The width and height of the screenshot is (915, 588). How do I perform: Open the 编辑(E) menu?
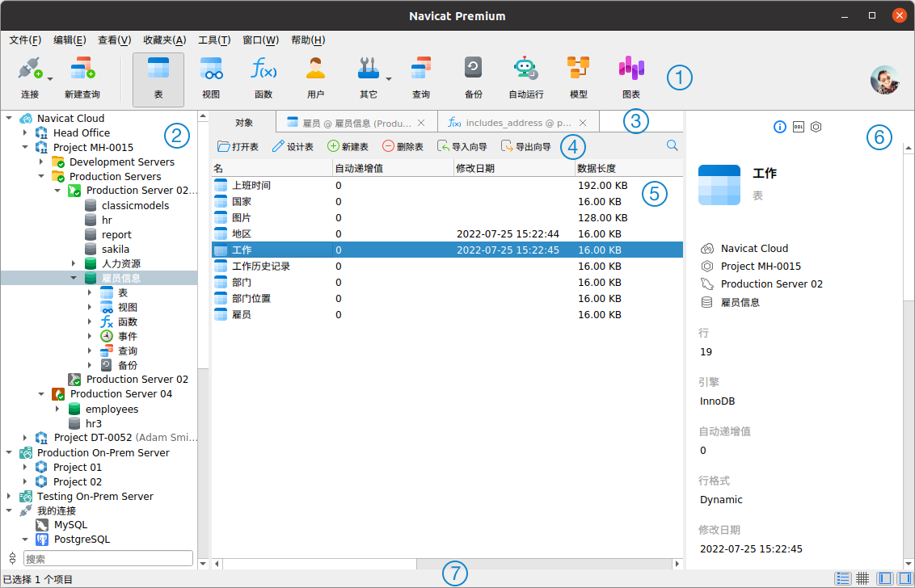point(70,40)
